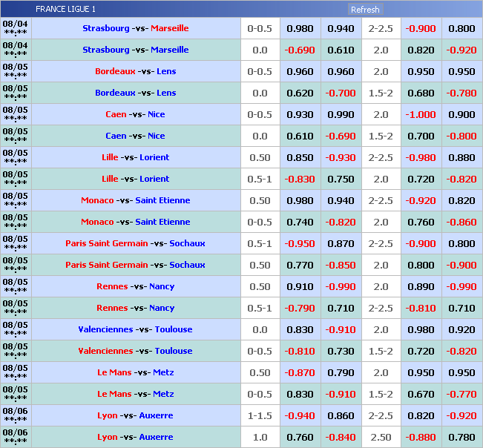This screenshot has height=448, width=483.
Task: Click the -0.830 odds for Lille vs Lorient
Action: tap(300, 179)
